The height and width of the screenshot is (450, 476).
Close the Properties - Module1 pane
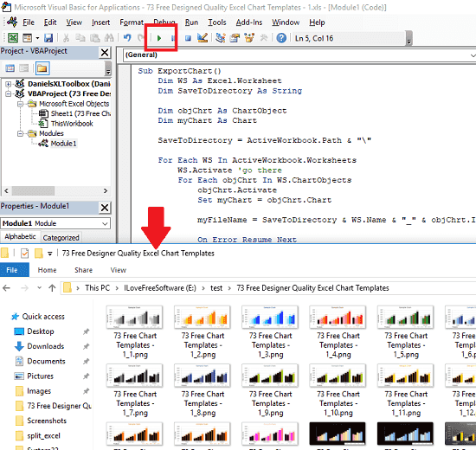pos(105,208)
